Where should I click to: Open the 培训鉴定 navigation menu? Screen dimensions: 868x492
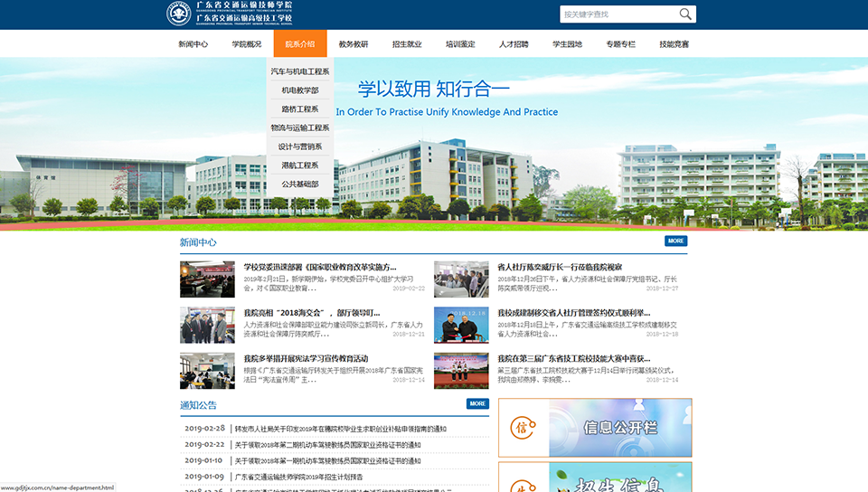460,44
